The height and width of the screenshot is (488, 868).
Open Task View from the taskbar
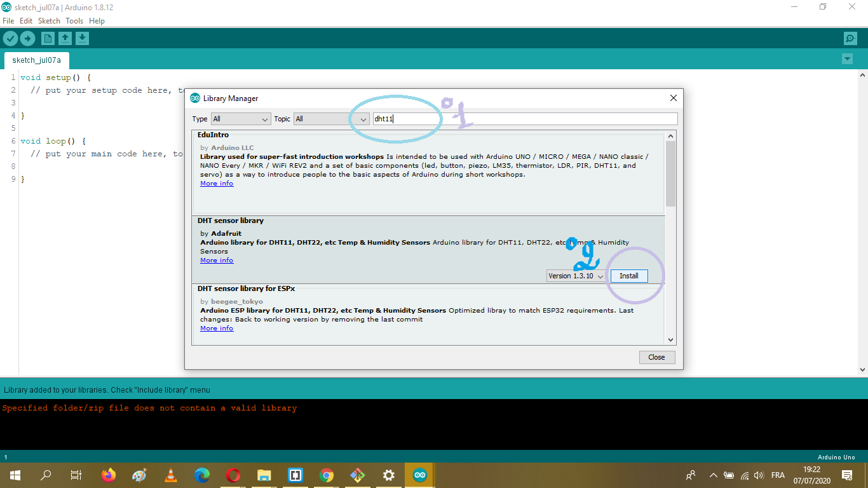click(76, 475)
